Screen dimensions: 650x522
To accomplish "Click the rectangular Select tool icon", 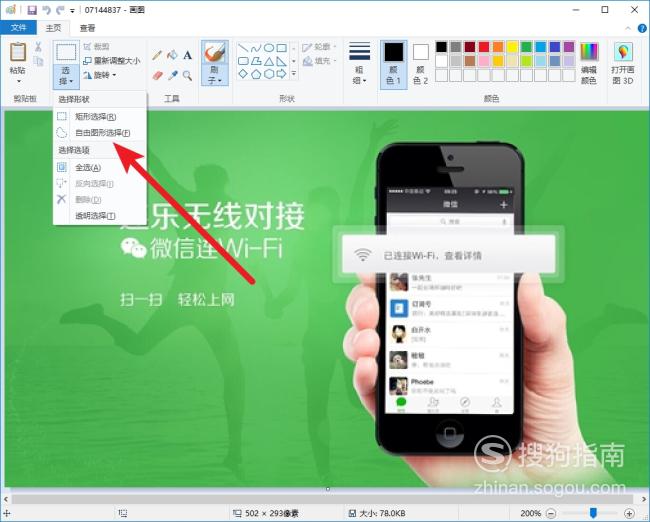I will [x=66, y=53].
